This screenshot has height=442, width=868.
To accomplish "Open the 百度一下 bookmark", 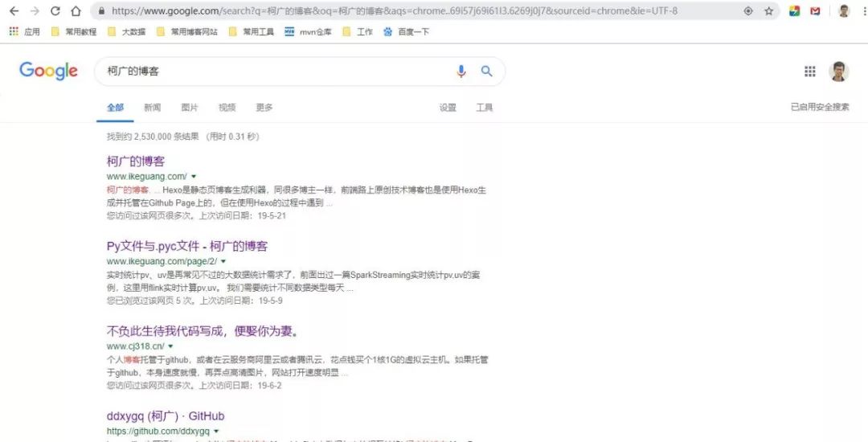I will tap(407, 31).
